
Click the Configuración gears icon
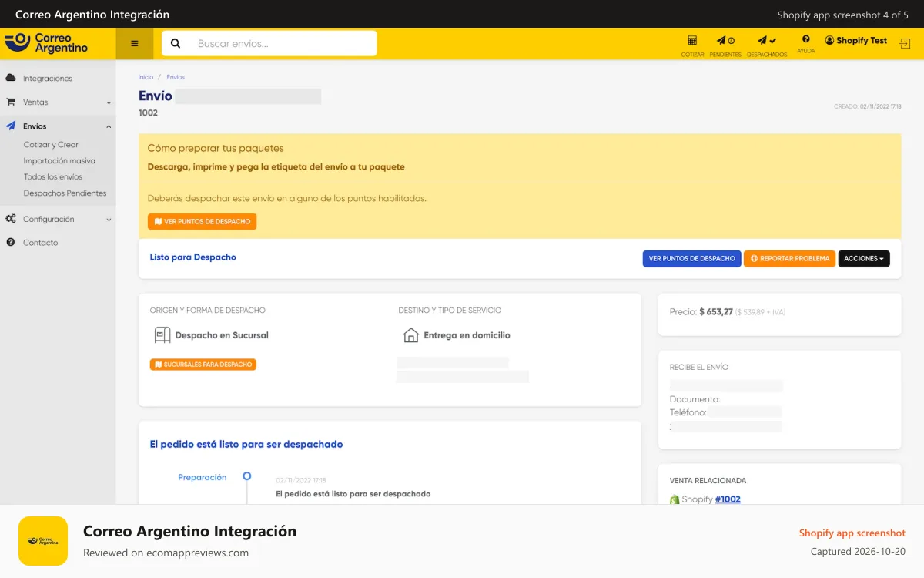(x=11, y=219)
